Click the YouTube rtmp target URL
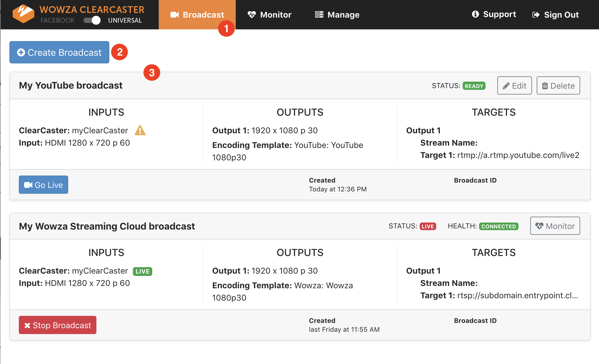Image resolution: width=599 pixels, height=364 pixels. 518,155
